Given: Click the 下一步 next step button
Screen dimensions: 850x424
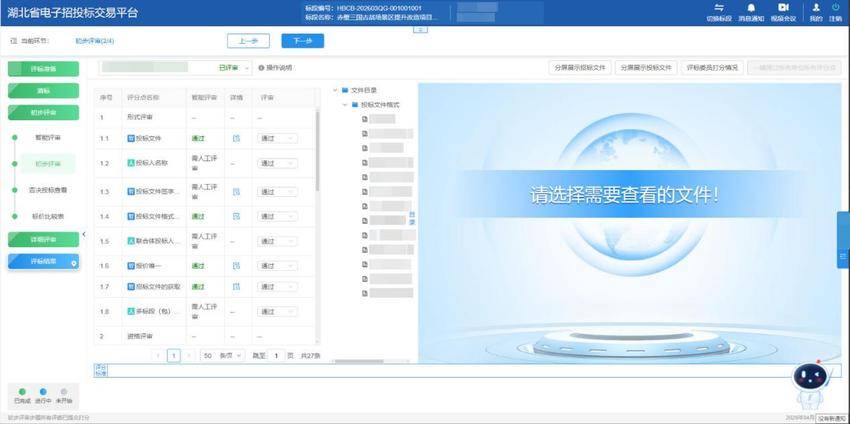Looking at the screenshot, I should click(x=302, y=41).
